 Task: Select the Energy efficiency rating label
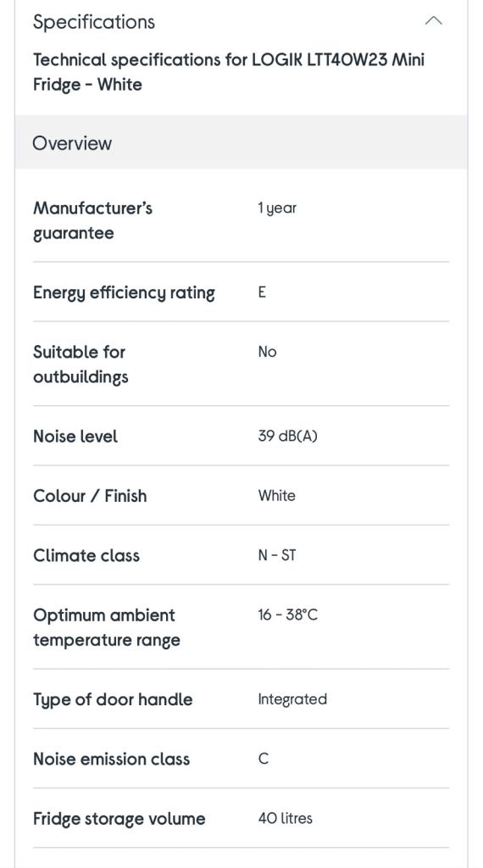[x=124, y=292]
